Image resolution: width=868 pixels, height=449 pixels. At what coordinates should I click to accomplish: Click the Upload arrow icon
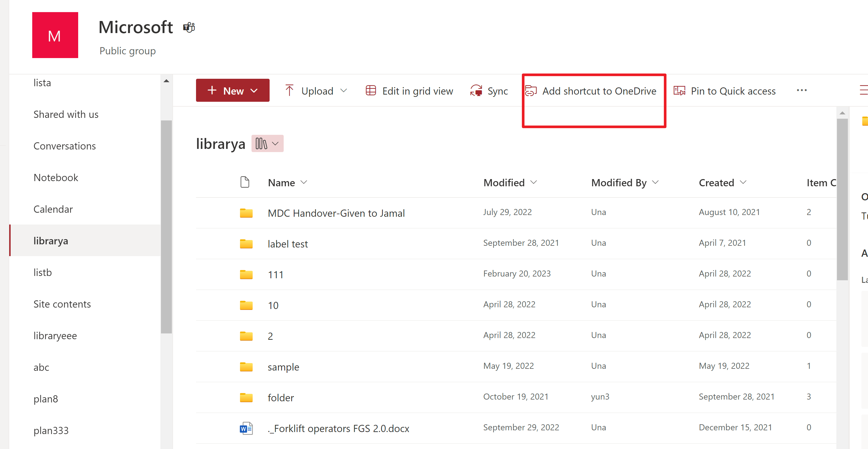[x=289, y=90]
